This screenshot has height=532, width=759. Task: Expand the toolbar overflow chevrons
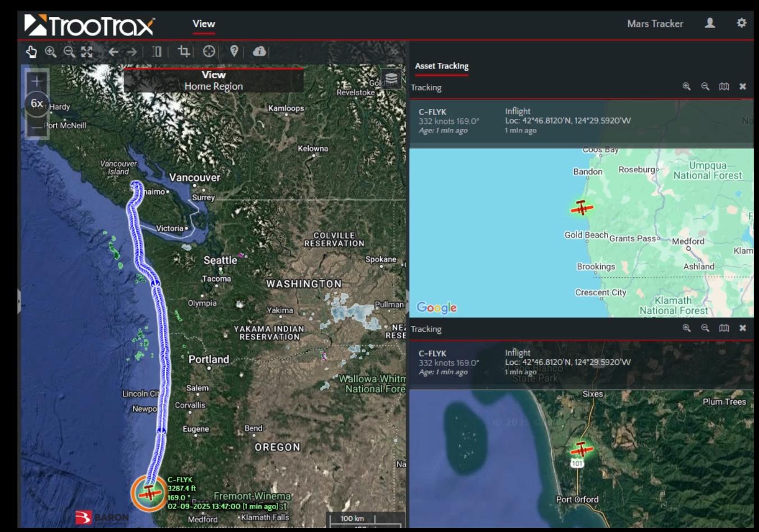395,52
